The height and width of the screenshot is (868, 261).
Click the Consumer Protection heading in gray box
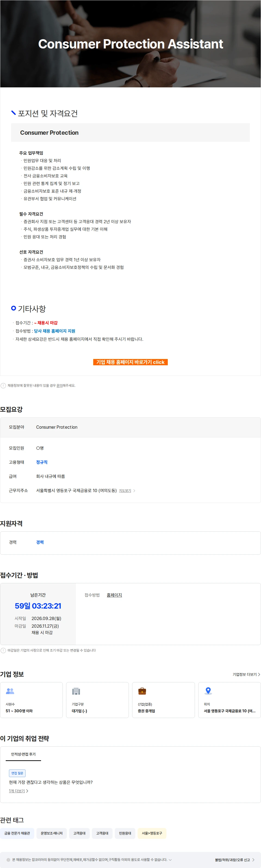(49, 133)
